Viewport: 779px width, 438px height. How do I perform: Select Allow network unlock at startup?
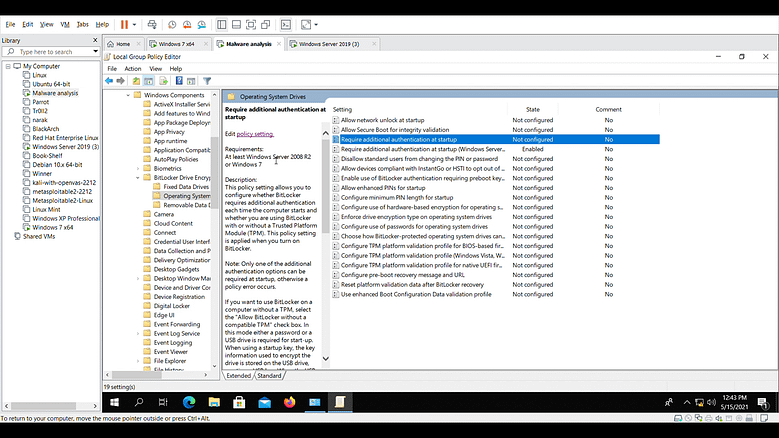click(382, 120)
